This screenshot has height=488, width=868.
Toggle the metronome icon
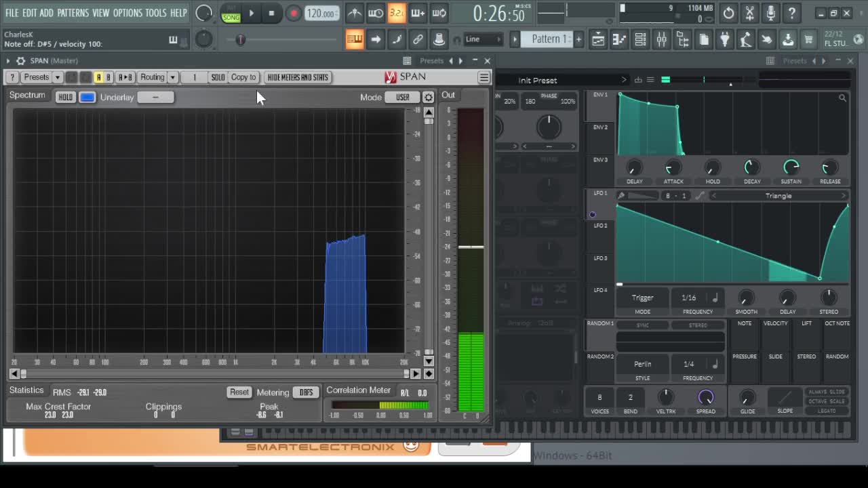coord(354,13)
